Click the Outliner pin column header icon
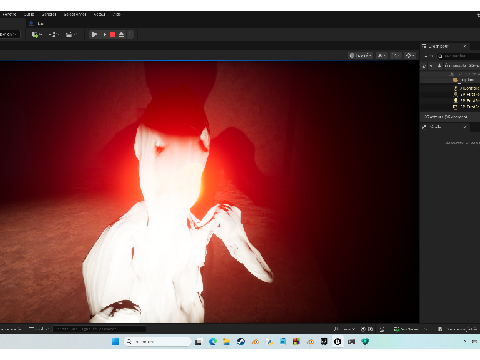 439,66
